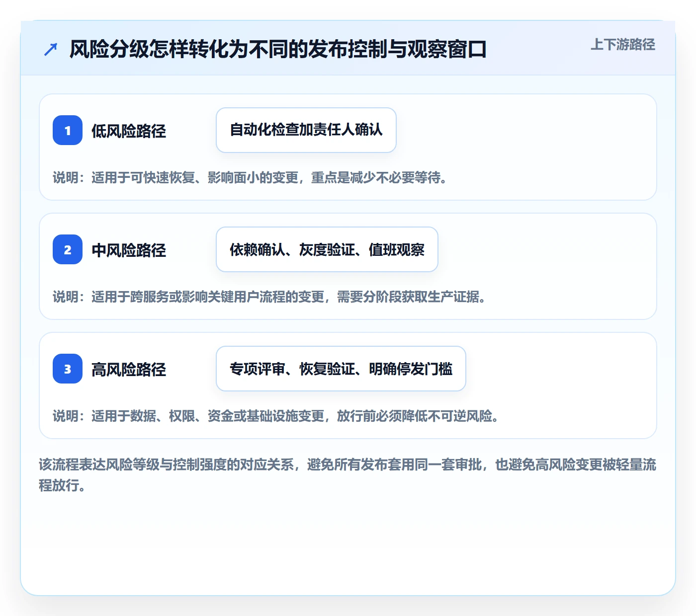Click the diagonal arrow icon beside the title
This screenshot has height=616, width=696.
(x=51, y=49)
